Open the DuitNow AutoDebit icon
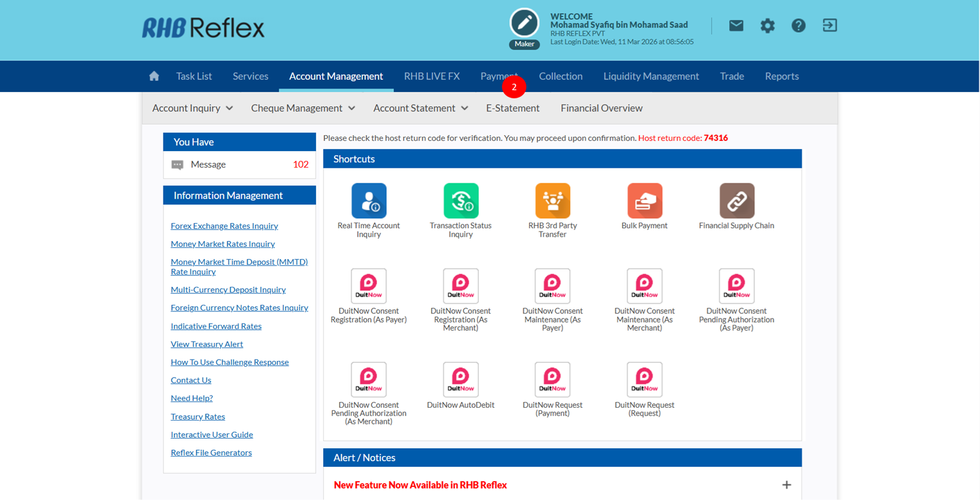The width and height of the screenshot is (980, 501). (461, 379)
